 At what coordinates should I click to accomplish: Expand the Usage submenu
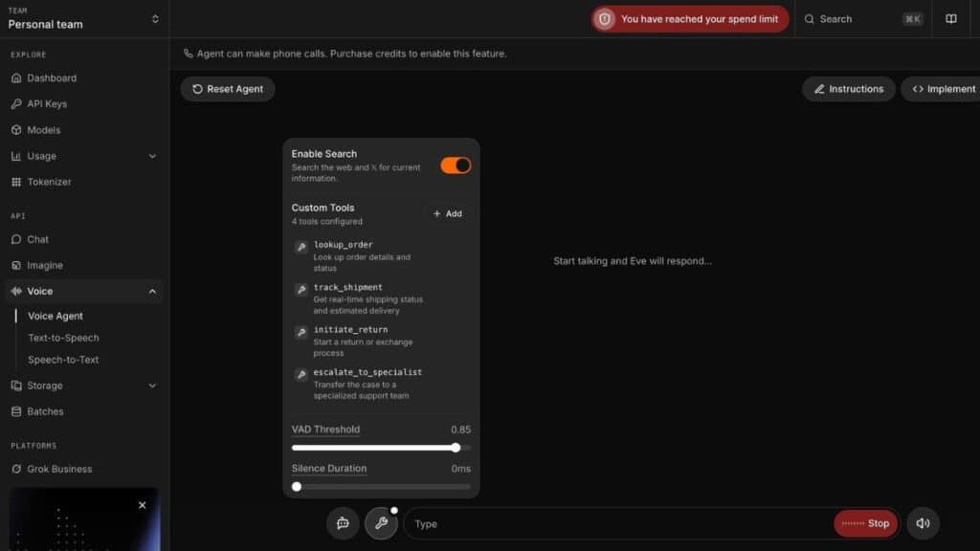[x=152, y=156]
